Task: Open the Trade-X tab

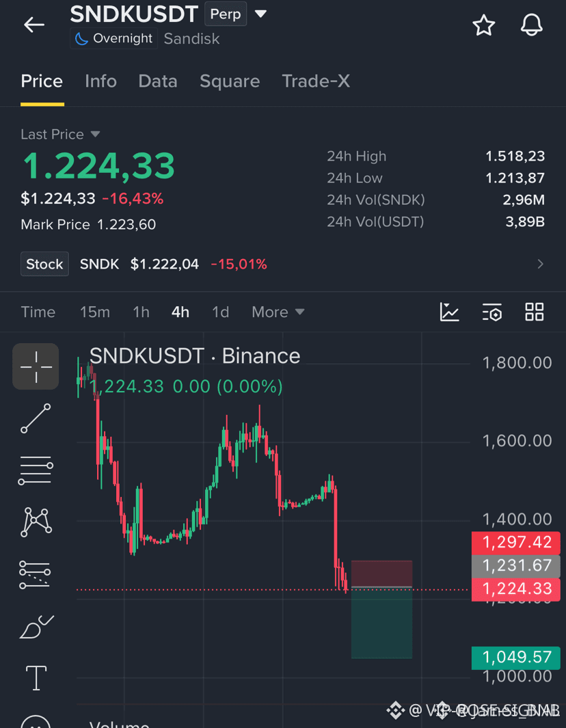Action: click(316, 81)
